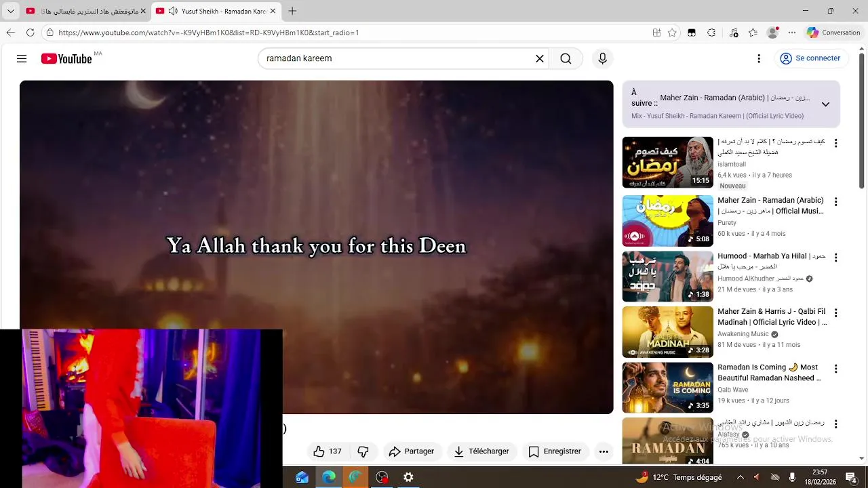
Task: Open options for 'Ramadan Is Coming' video
Action: 835,369
